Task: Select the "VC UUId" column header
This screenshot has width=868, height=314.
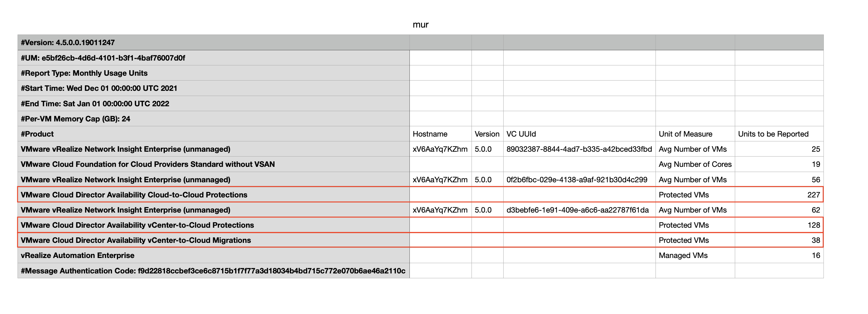Action: coord(579,134)
